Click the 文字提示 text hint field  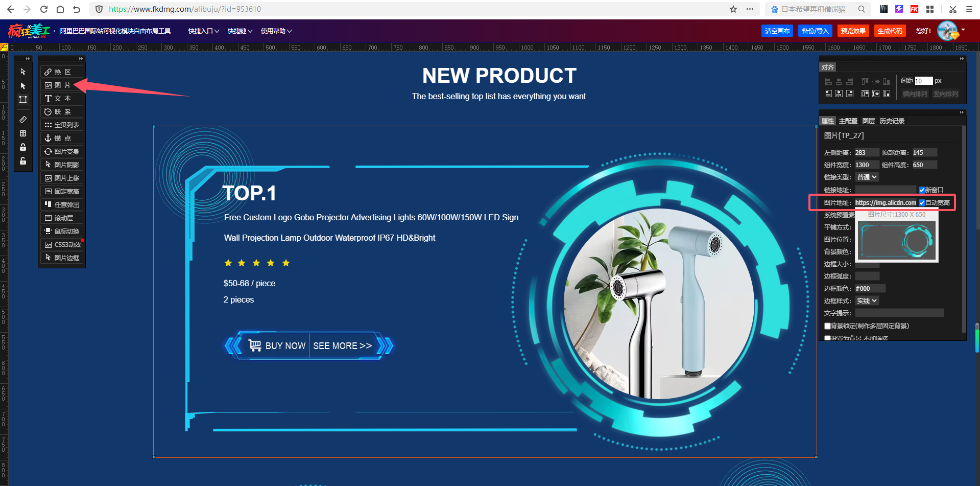(x=899, y=313)
